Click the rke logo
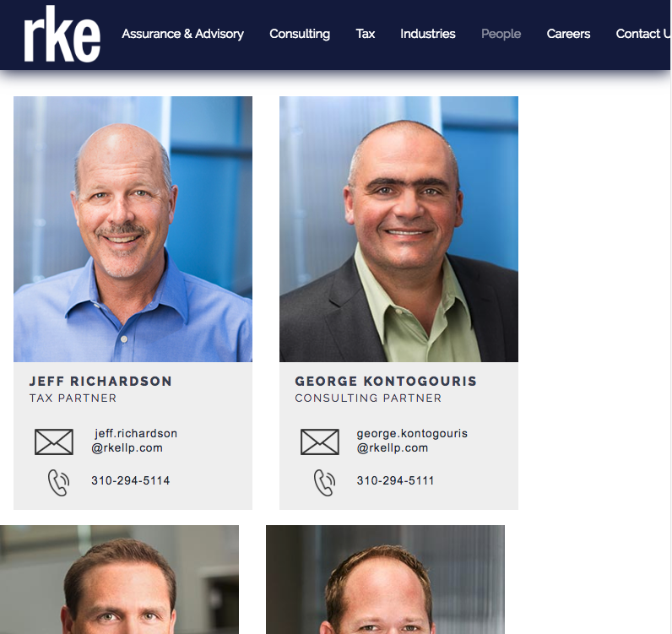The width and height of the screenshot is (672, 634). pos(62,34)
